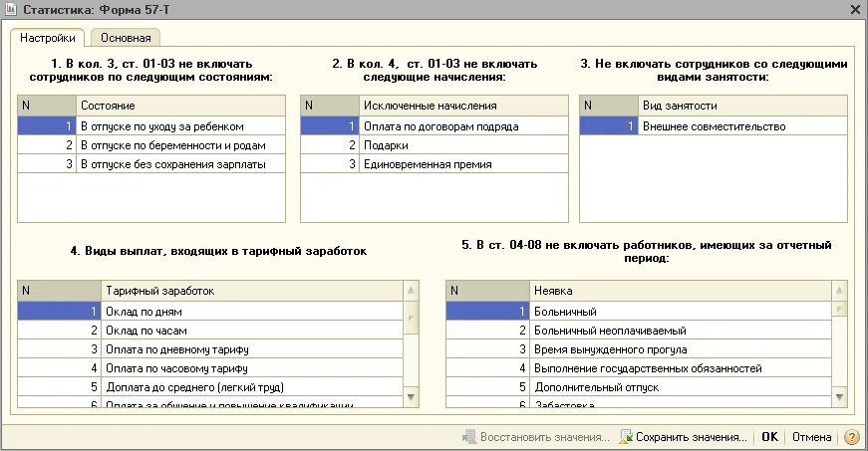
Task: Click the N header of Тарифный заработок table
Action: (59, 290)
